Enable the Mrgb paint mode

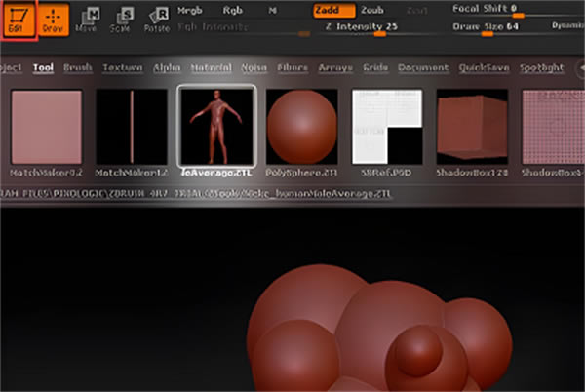tap(189, 11)
